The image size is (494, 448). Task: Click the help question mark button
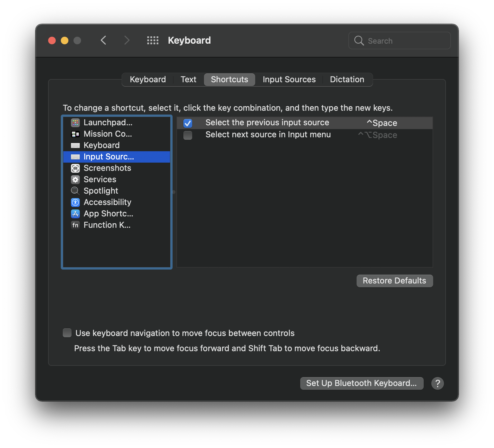437,383
